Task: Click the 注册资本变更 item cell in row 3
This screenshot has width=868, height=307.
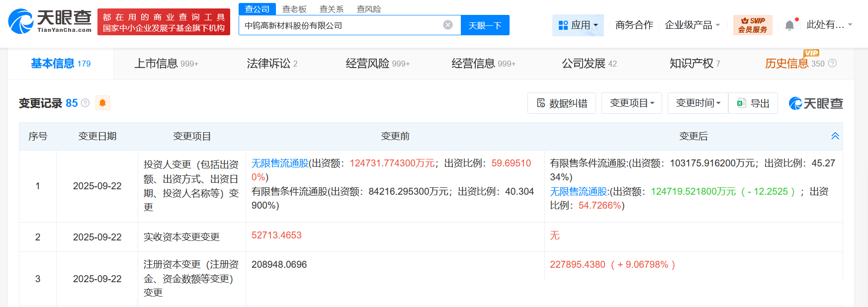Action: [192, 279]
